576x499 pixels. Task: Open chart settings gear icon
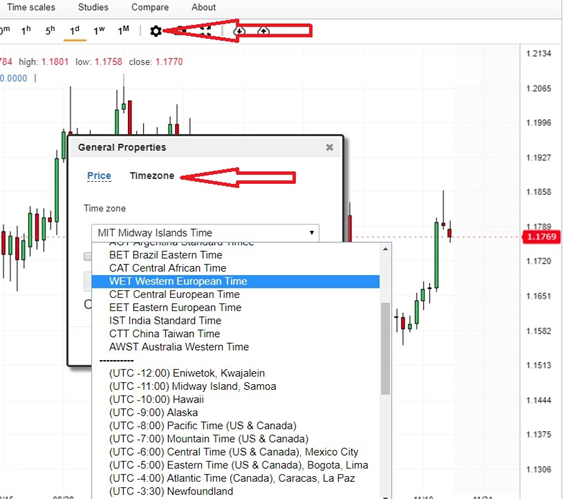pyautogui.click(x=156, y=31)
